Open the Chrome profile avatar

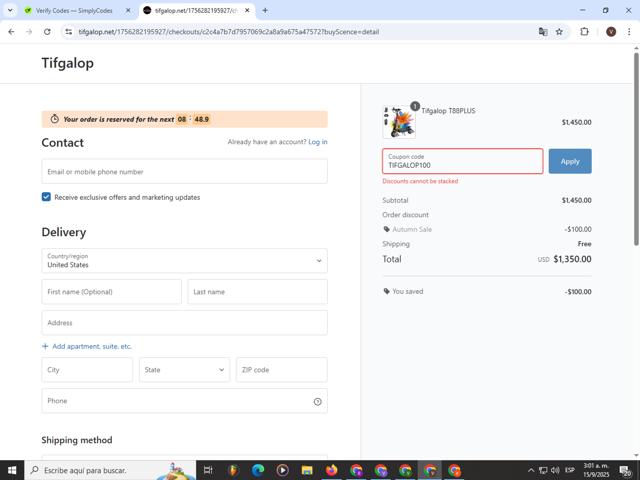611,32
